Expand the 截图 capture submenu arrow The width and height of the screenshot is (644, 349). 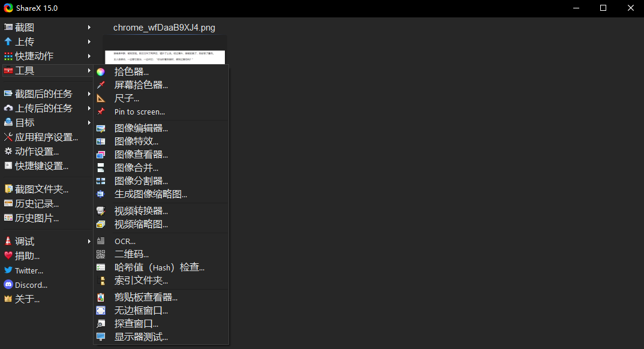[89, 27]
